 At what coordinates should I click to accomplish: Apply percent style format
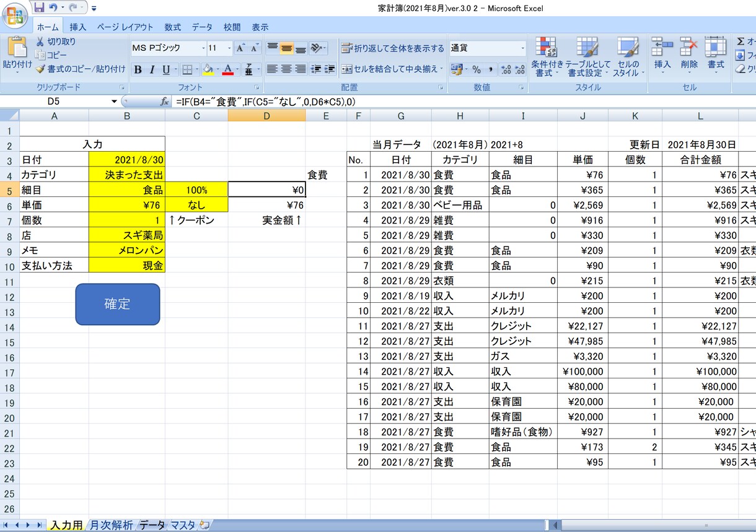[x=477, y=69]
